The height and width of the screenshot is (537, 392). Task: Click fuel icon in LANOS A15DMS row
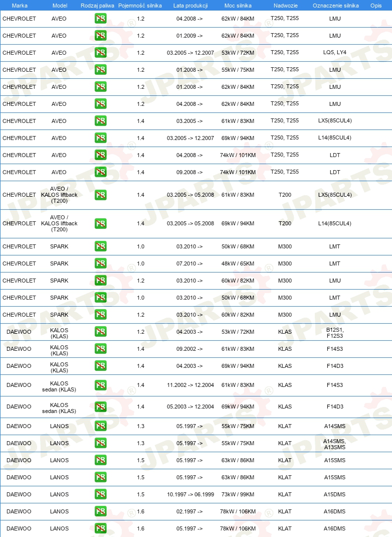101,494
